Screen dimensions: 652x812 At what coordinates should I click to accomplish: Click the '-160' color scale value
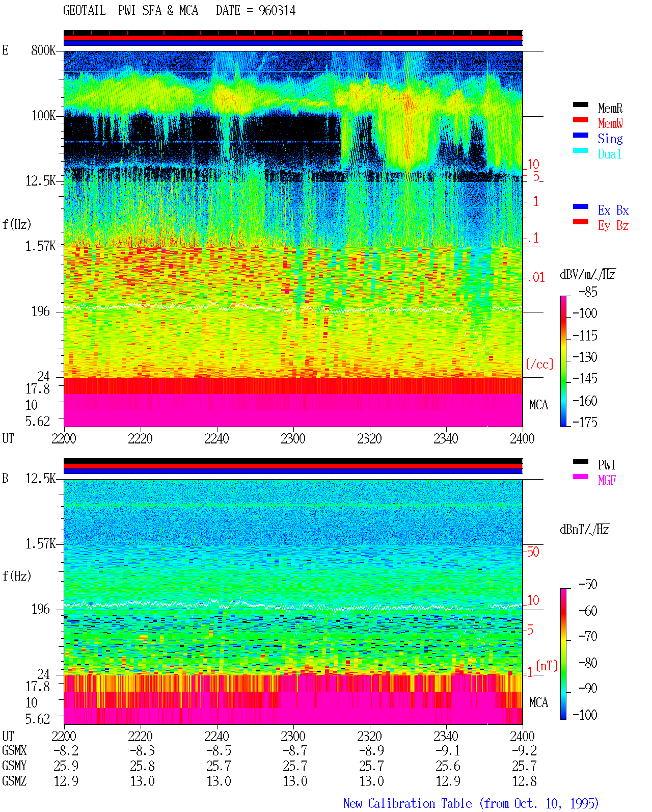(x=585, y=401)
